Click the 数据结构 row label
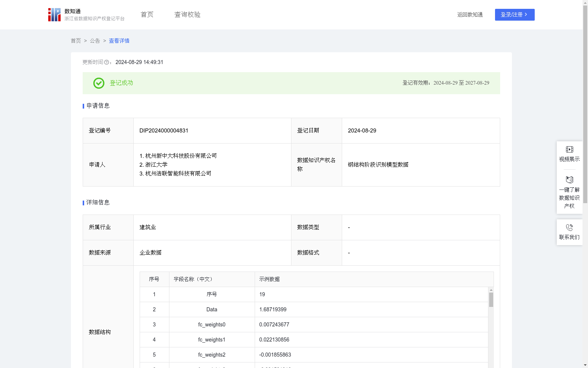588x368 pixels. (100, 332)
